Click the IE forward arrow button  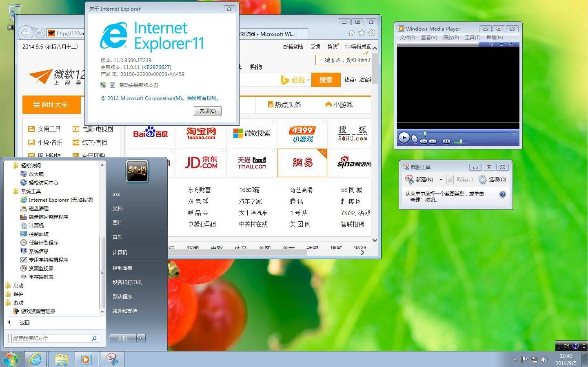point(40,33)
